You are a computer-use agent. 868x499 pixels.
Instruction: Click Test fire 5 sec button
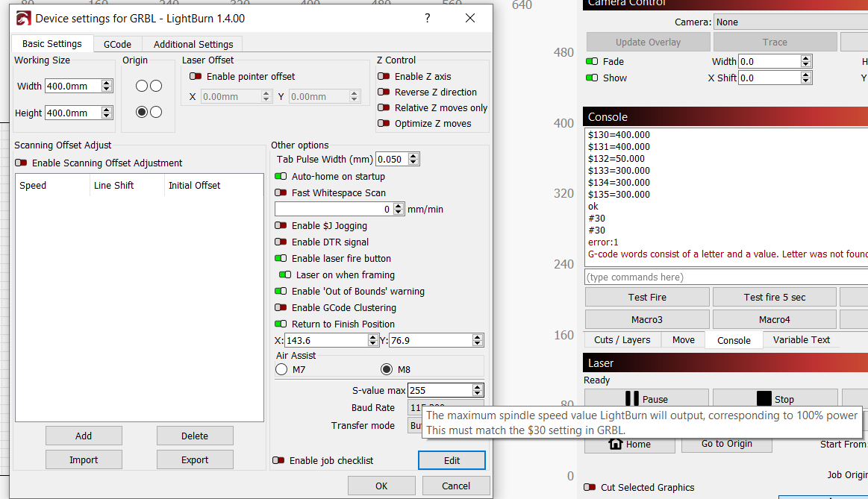tap(775, 297)
